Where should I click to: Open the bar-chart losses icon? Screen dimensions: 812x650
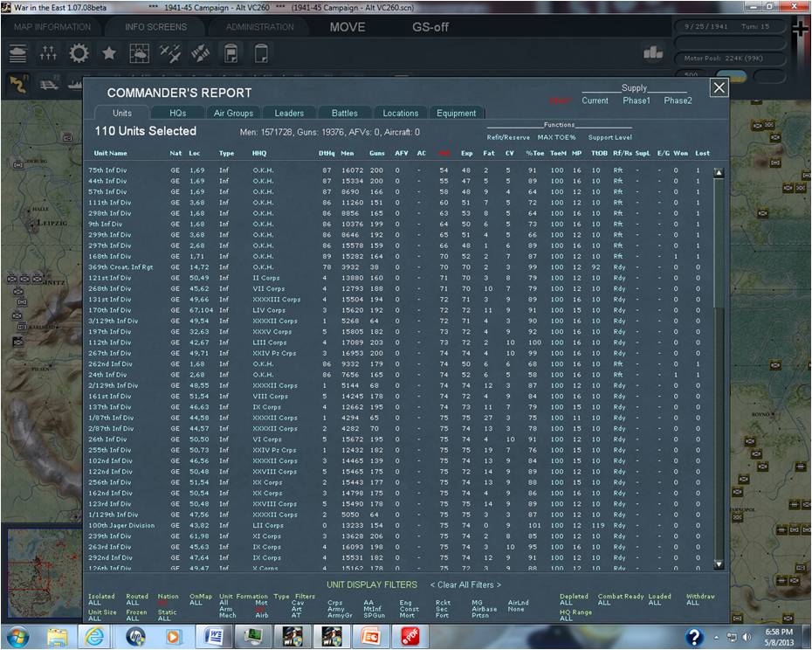point(653,53)
